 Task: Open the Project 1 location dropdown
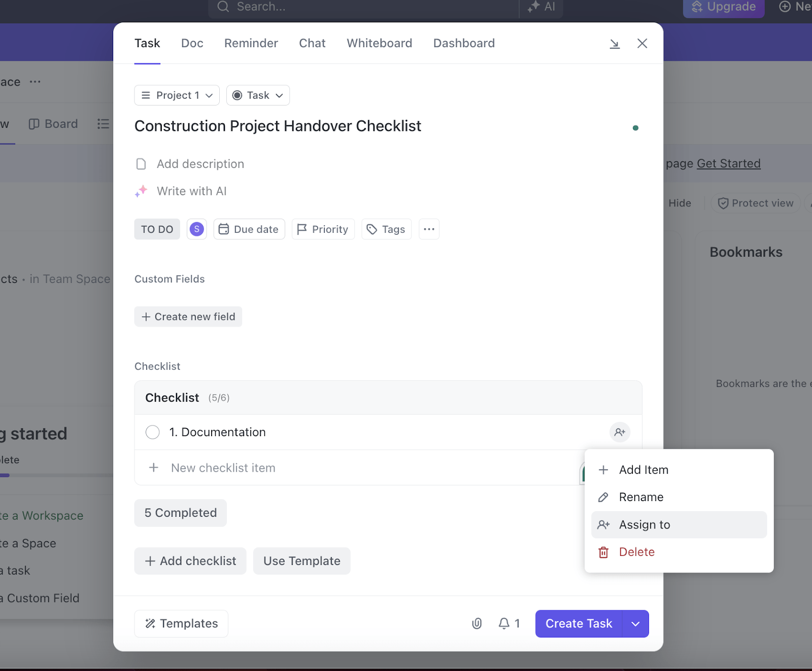[176, 95]
